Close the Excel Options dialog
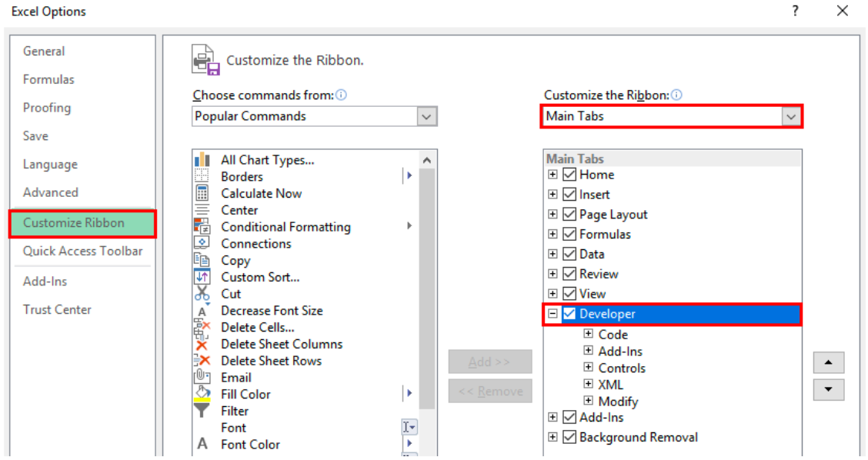868x460 pixels. 843,11
